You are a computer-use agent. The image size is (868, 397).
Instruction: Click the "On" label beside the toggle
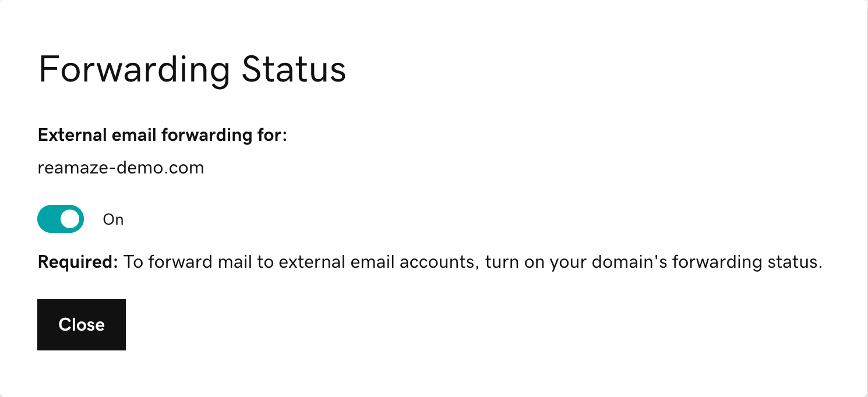[113, 219]
